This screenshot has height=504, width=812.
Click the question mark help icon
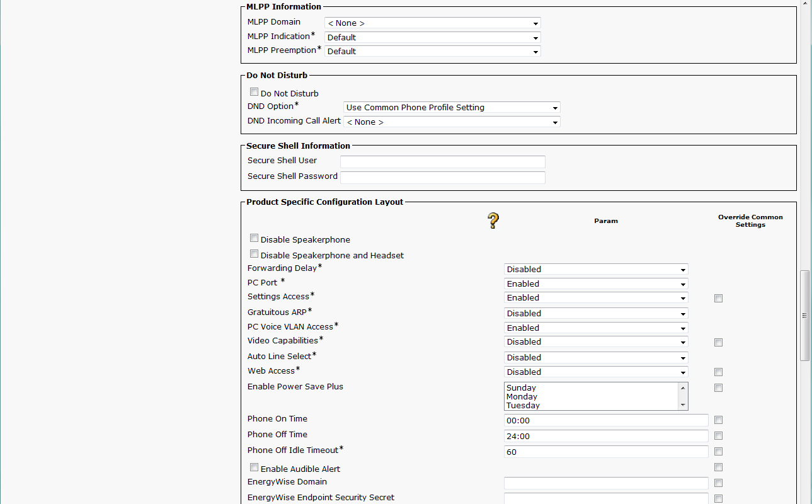[493, 220]
